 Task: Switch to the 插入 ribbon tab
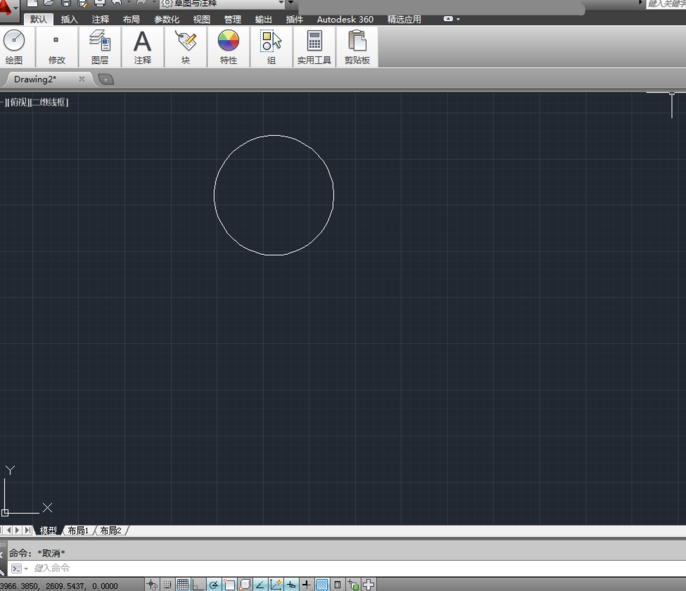click(x=69, y=19)
